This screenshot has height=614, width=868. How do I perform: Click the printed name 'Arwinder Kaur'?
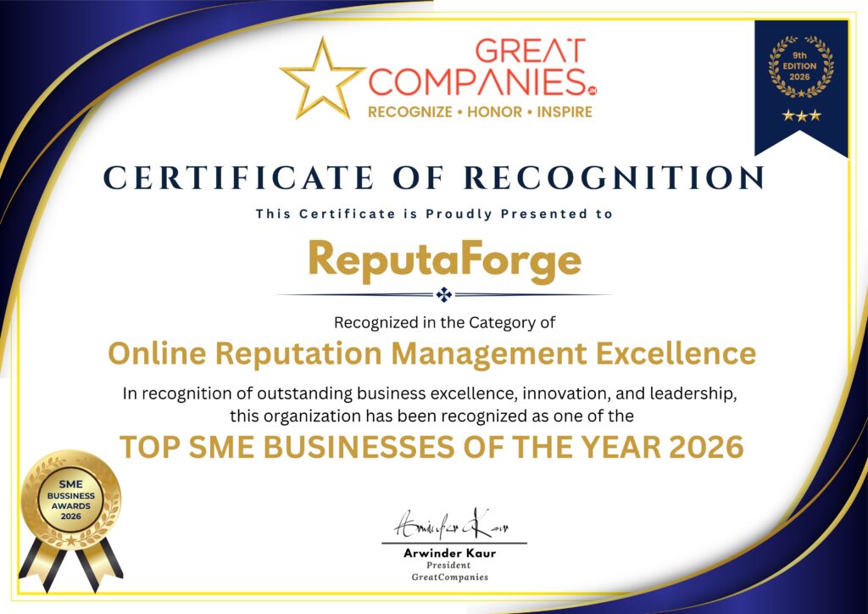click(x=449, y=553)
